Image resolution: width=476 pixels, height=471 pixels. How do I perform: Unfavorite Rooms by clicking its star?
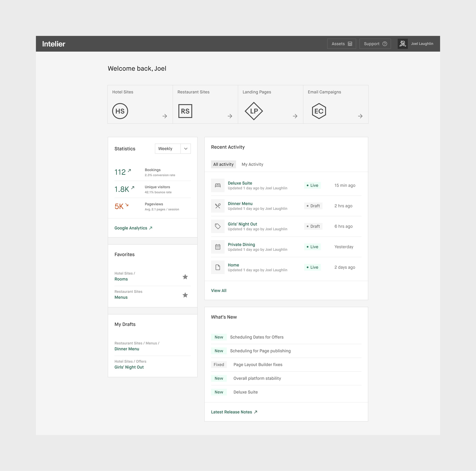185,277
